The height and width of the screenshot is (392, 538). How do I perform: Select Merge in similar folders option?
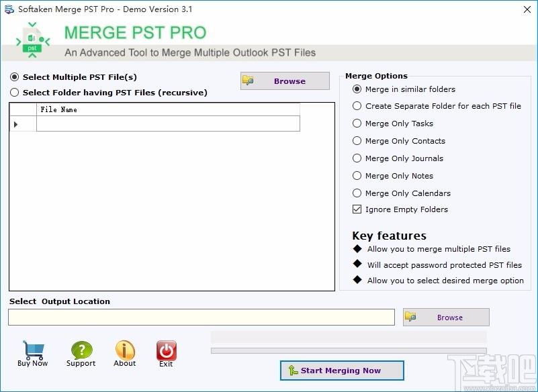click(357, 89)
